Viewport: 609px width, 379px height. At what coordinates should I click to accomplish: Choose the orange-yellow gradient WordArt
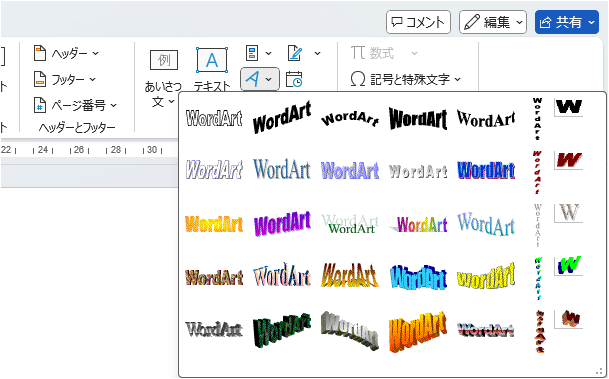[x=214, y=224]
